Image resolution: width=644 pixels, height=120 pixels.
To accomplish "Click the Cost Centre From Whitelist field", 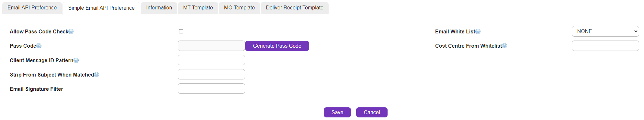I will click(x=605, y=46).
